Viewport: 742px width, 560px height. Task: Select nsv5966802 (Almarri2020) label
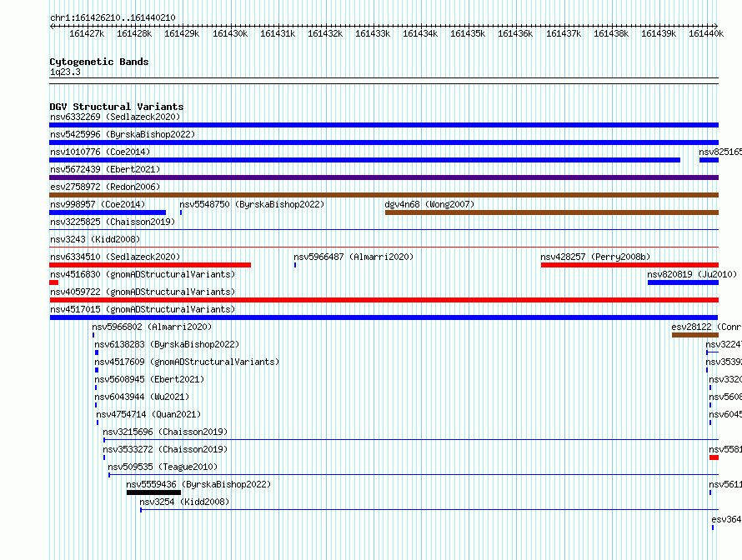tap(152, 327)
